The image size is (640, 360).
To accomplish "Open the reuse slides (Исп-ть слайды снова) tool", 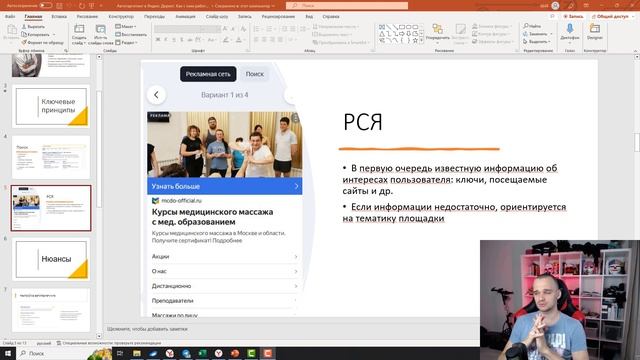I will coord(100,34).
